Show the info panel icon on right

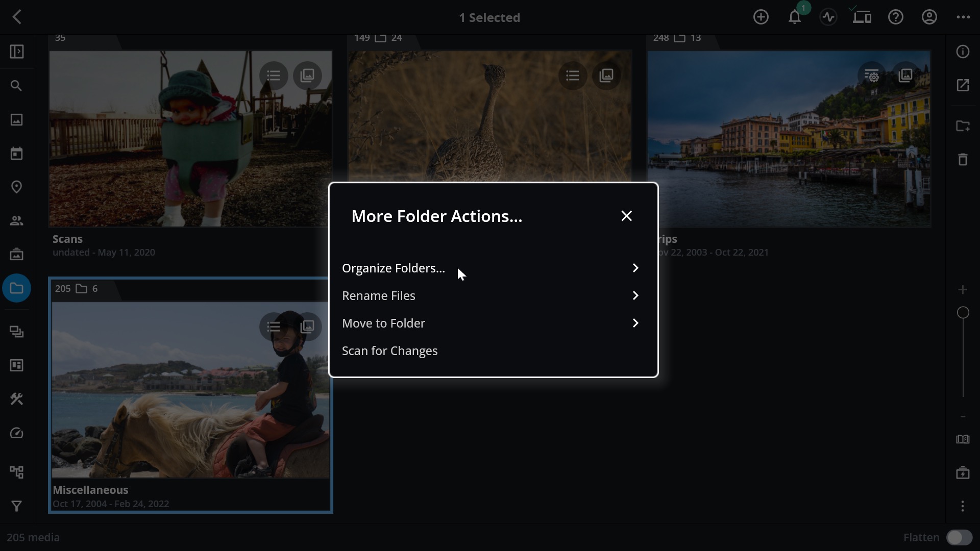(x=963, y=52)
